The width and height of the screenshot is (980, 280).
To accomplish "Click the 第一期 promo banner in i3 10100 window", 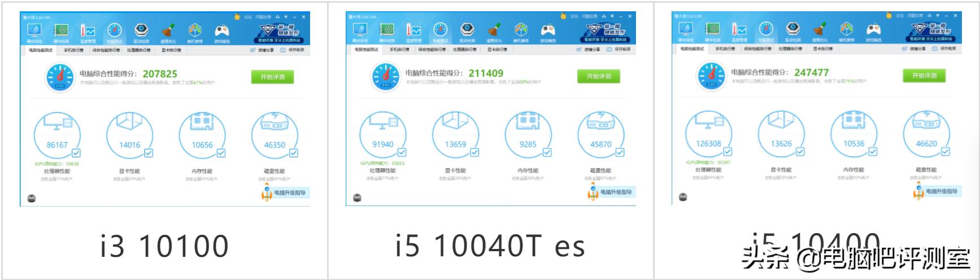I will click(279, 33).
